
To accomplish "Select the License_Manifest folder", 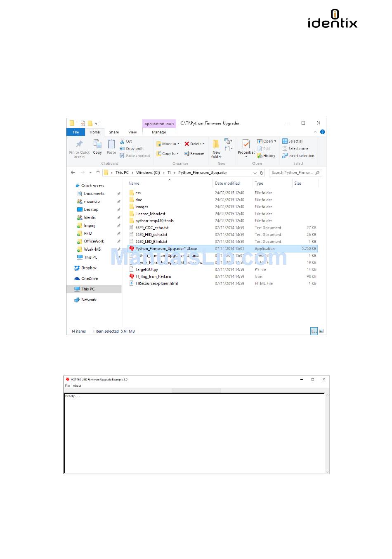I will tap(147, 214).
